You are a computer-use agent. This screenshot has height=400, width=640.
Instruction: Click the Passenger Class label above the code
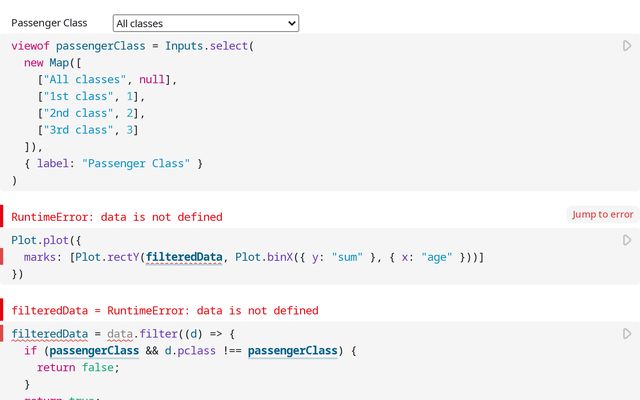(x=49, y=23)
